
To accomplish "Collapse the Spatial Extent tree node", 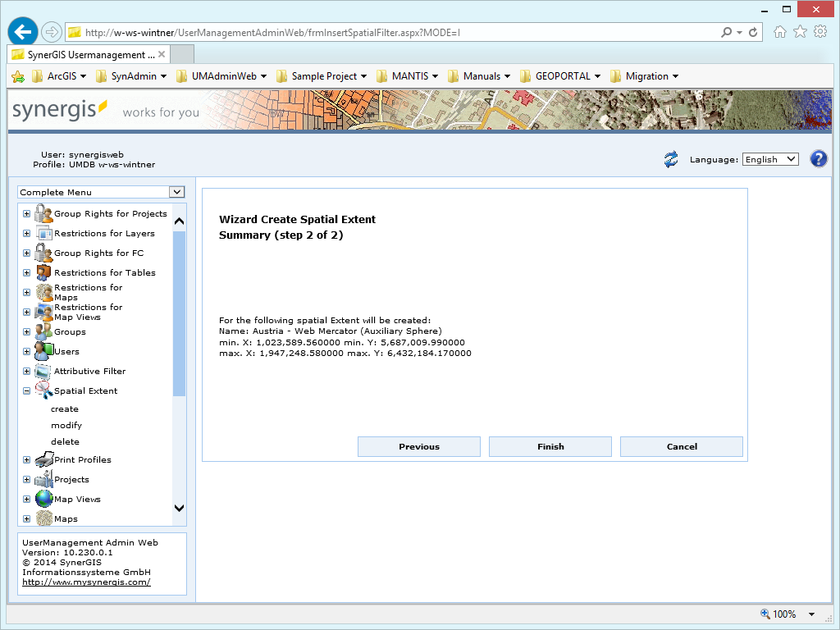I will point(25,390).
